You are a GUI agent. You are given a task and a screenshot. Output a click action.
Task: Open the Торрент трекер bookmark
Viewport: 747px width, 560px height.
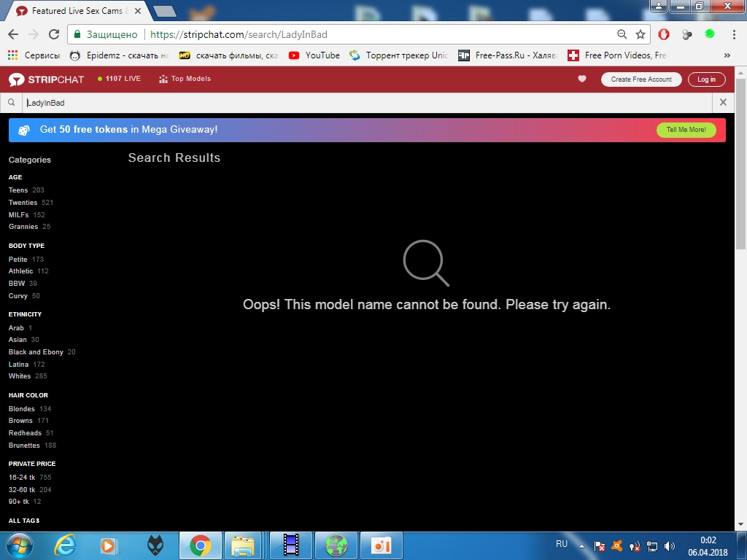point(399,55)
